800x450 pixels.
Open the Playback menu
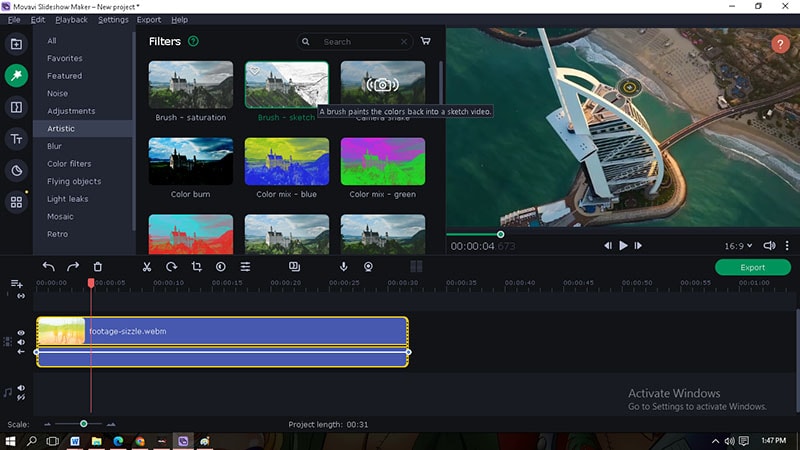click(x=71, y=19)
